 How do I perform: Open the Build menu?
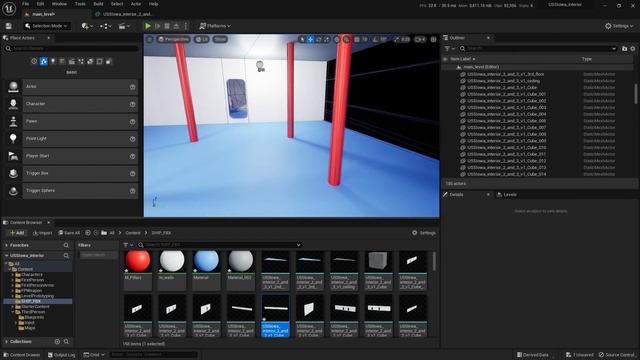point(98,4)
